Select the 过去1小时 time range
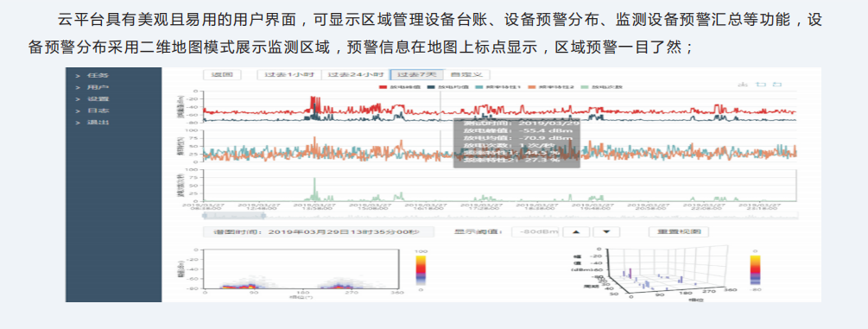 click(x=289, y=75)
